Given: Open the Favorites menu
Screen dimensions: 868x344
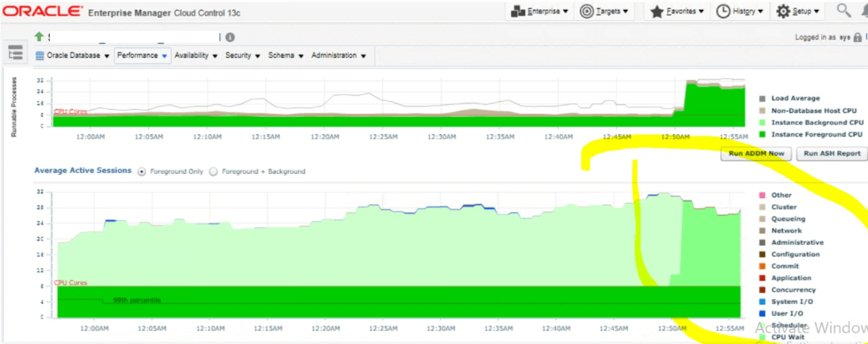Looking at the screenshot, I should click(677, 11).
